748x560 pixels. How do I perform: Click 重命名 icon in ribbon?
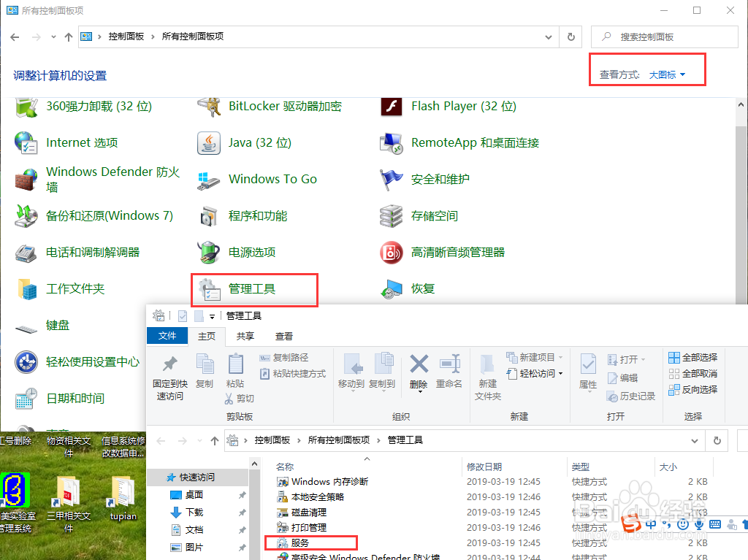coord(449,364)
